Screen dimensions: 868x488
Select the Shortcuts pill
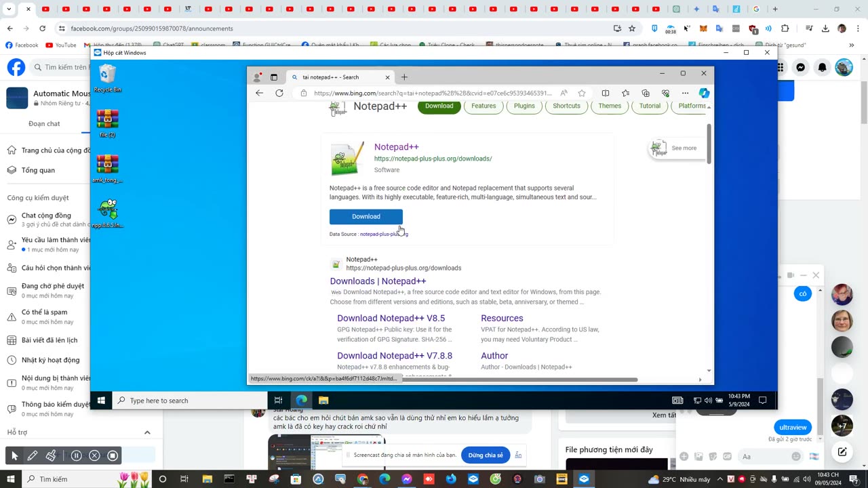[x=566, y=106]
